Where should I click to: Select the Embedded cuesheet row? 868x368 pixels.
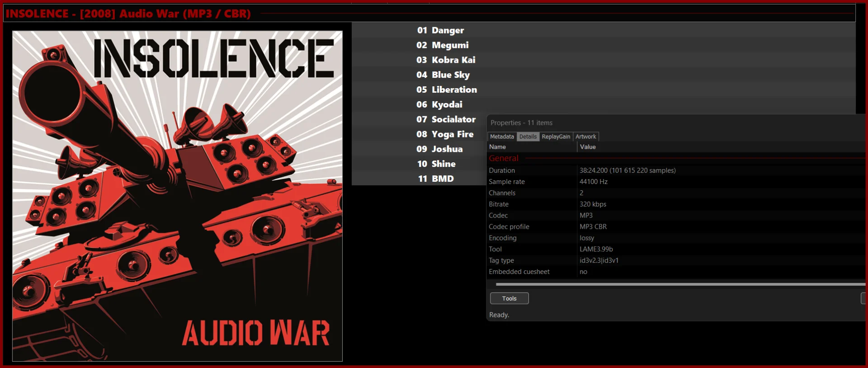click(x=676, y=272)
